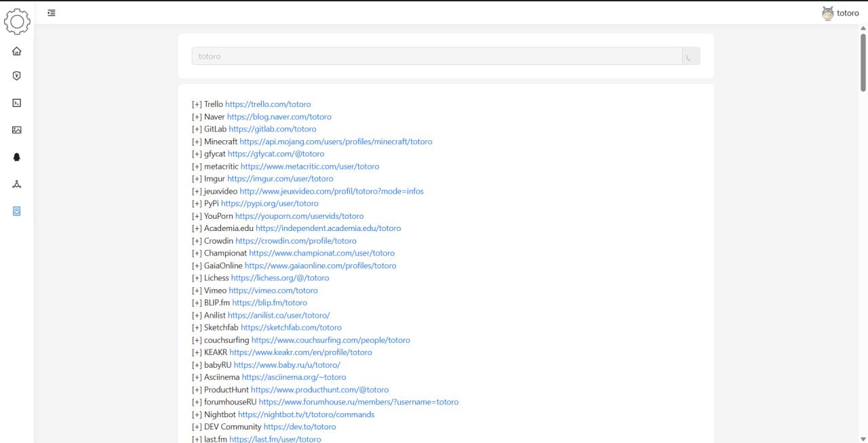Open the totoro user account name
Viewport: 868px width, 443px height.
(848, 13)
